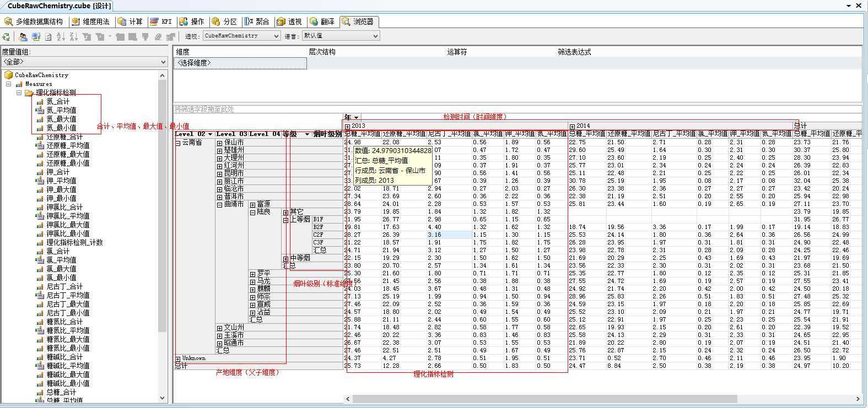
Task: Click the globe icon on 翻译 tab
Action: click(314, 21)
